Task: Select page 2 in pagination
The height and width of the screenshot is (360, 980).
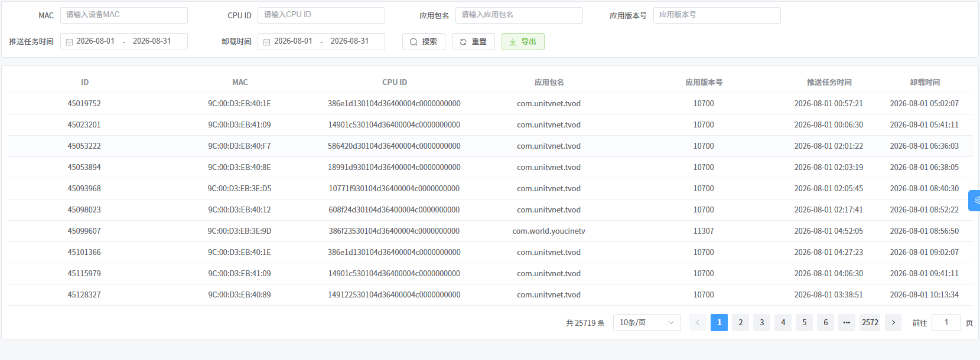Action: point(740,322)
